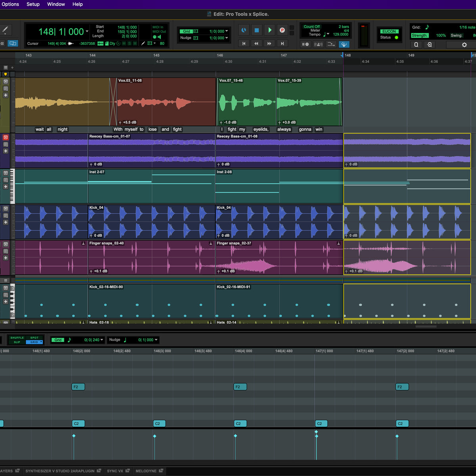476x476 pixels.
Task: Arm recording with the red record button
Action: point(282,30)
